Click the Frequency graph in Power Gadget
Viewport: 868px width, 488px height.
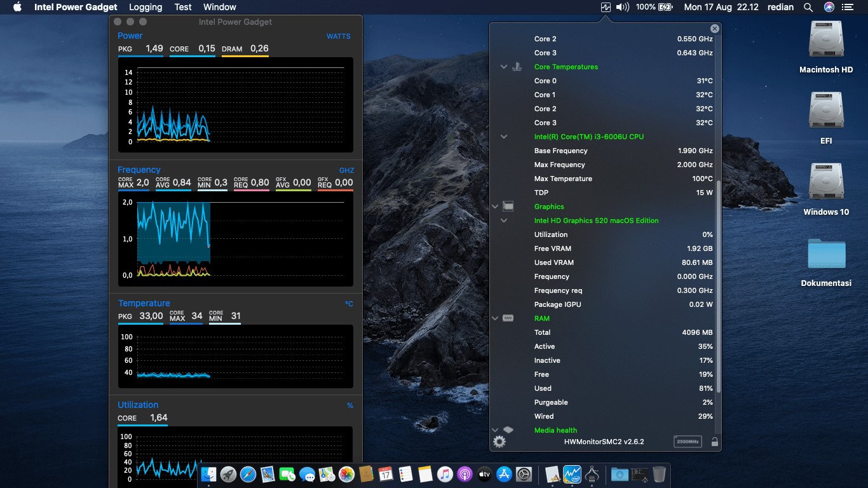click(236, 239)
